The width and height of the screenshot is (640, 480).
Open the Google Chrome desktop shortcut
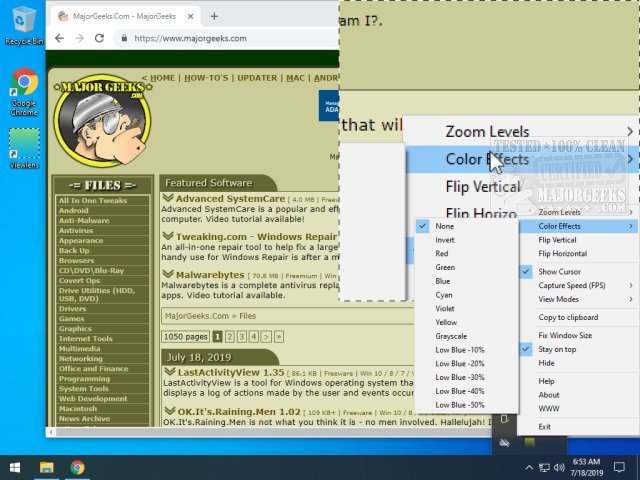coord(24,92)
